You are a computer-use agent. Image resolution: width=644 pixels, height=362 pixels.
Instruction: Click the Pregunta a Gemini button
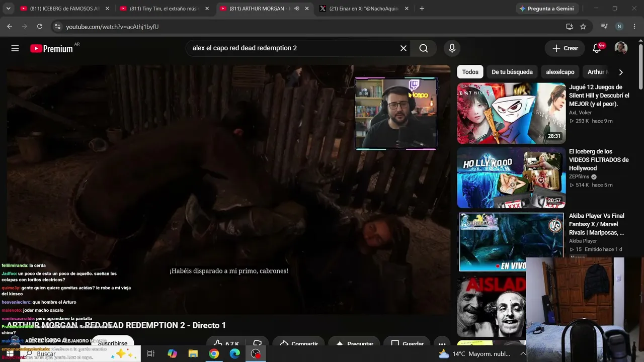(546, 9)
